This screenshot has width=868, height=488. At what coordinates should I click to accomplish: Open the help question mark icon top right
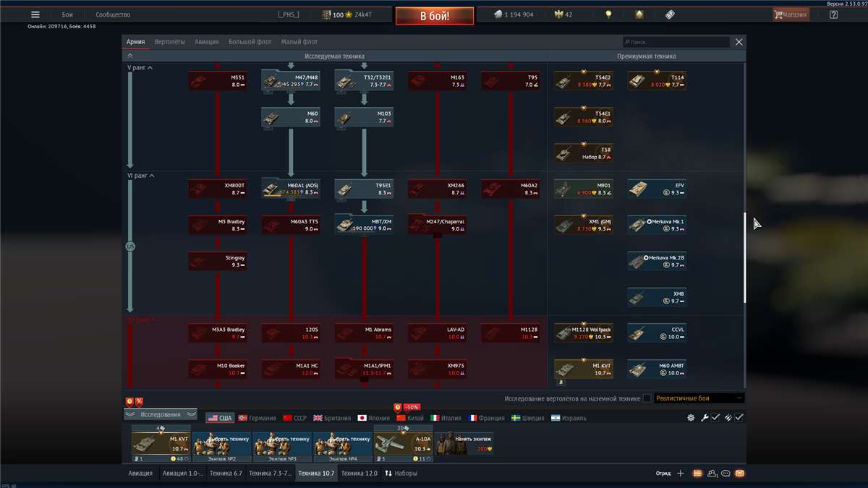[834, 13]
